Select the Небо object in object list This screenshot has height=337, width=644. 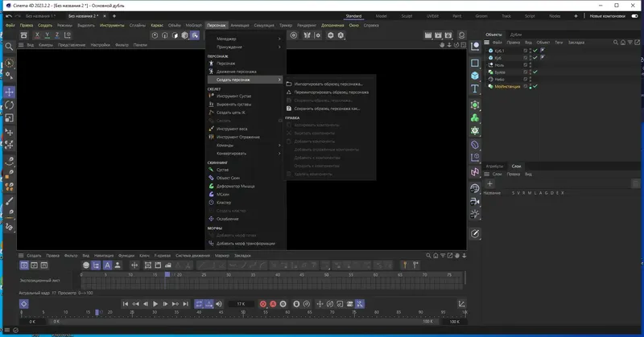point(499,78)
